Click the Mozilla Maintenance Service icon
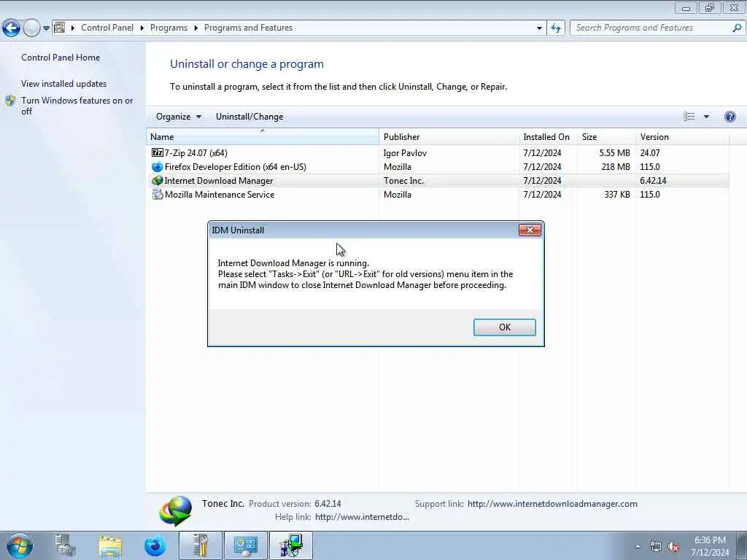The height and width of the screenshot is (560, 747). click(x=158, y=194)
